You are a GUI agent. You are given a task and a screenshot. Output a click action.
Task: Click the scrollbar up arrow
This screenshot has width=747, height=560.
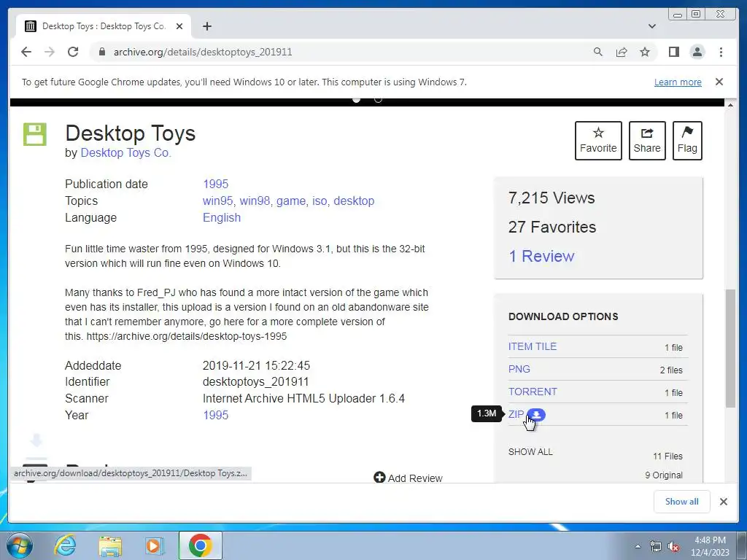[730, 104]
